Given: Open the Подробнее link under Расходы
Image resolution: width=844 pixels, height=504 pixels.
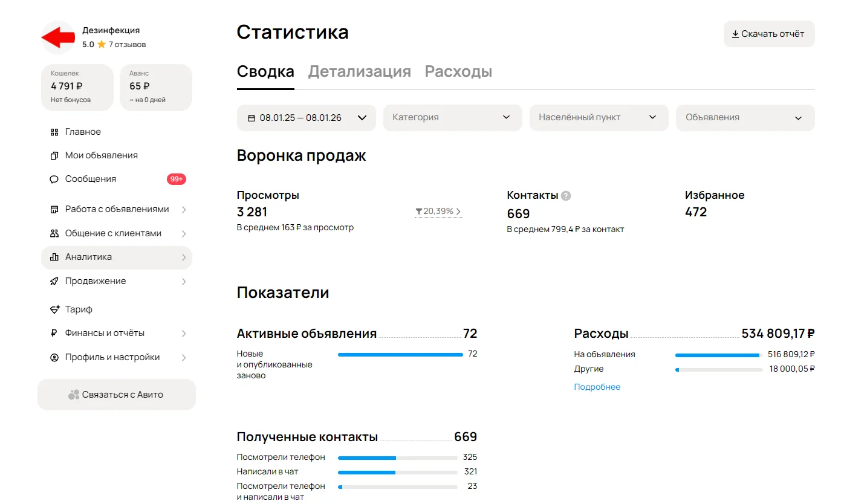Looking at the screenshot, I should click(597, 387).
